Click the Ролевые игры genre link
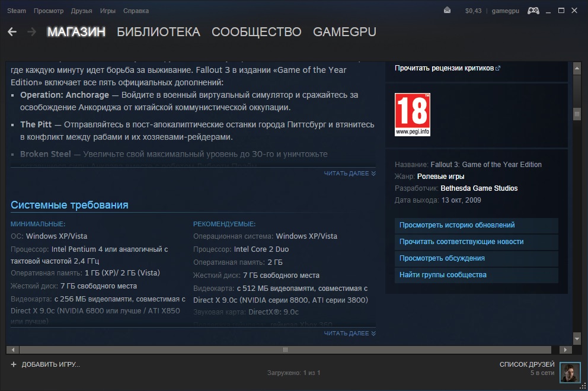The height and width of the screenshot is (391, 588). 440,177
